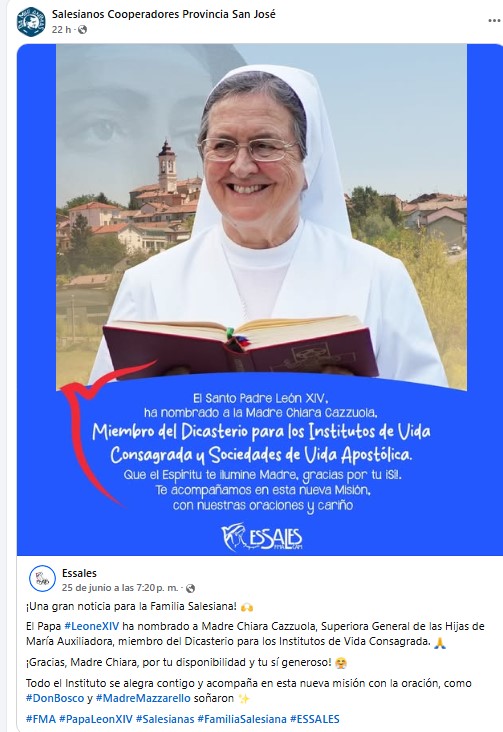Follow the #FMA hashtag
503x732 pixels.
click(x=41, y=719)
